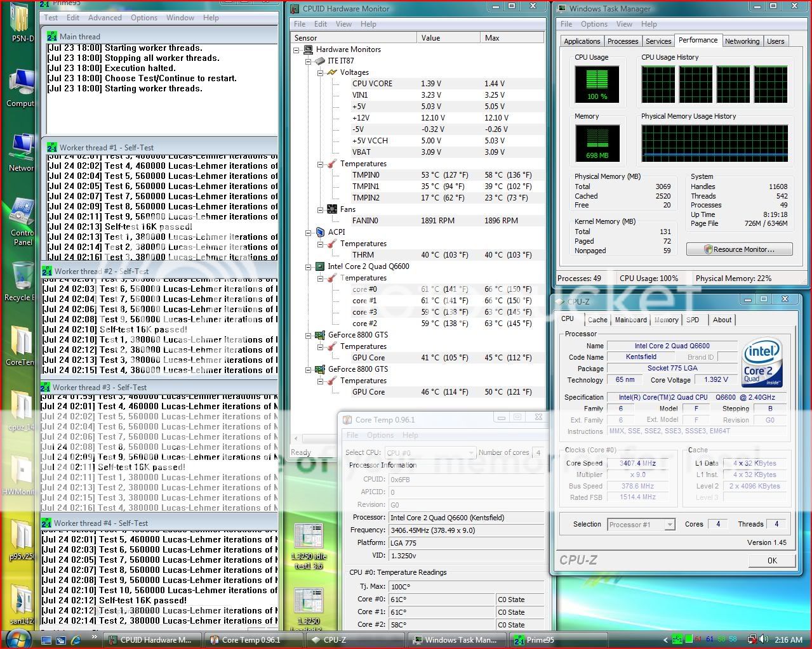Click Core Temp title bar icon

(x=348, y=419)
